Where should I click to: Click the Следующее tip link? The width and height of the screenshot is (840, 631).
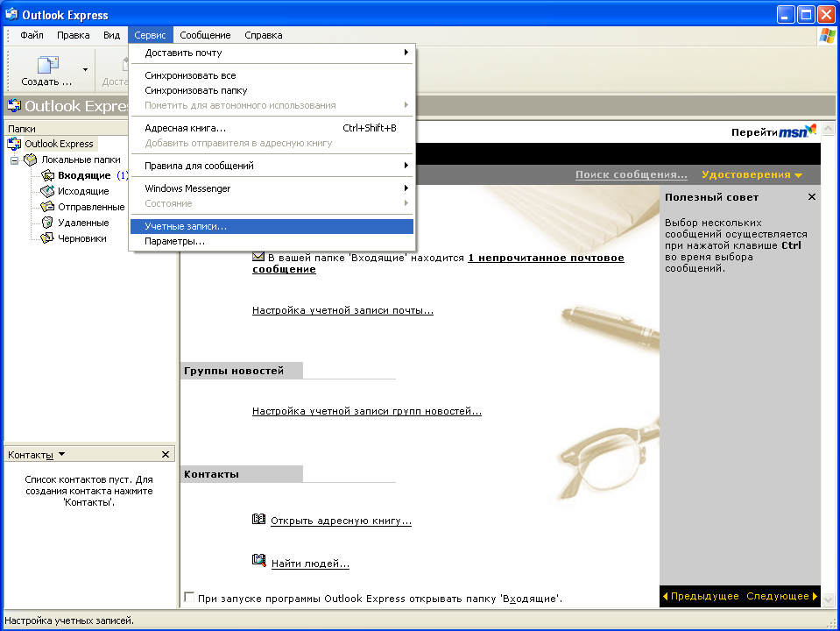pos(778,596)
